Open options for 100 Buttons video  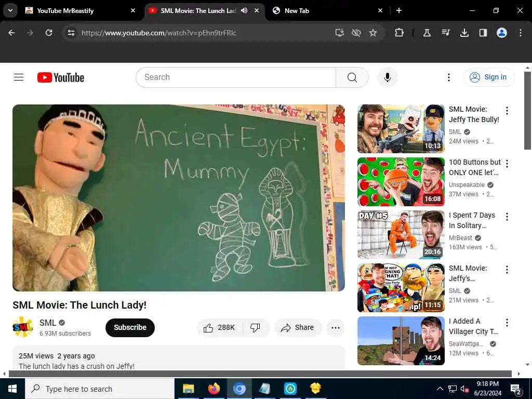tap(507, 164)
